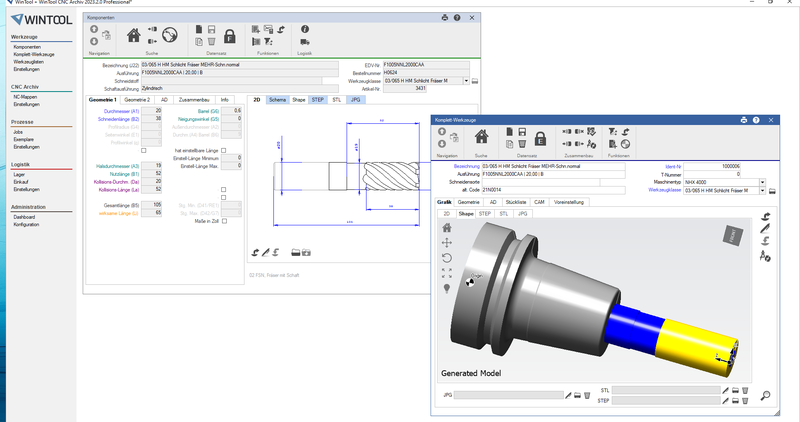Edit JPG path with pencil icon
800x422 pixels.
pyautogui.click(x=568, y=395)
